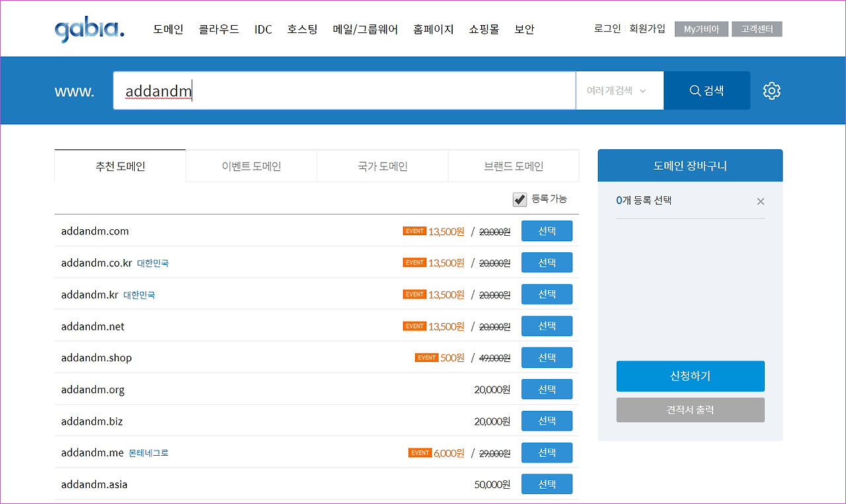Select addandm.org with 선택 button
The height and width of the screenshot is (504, 846).
point(547,390)
